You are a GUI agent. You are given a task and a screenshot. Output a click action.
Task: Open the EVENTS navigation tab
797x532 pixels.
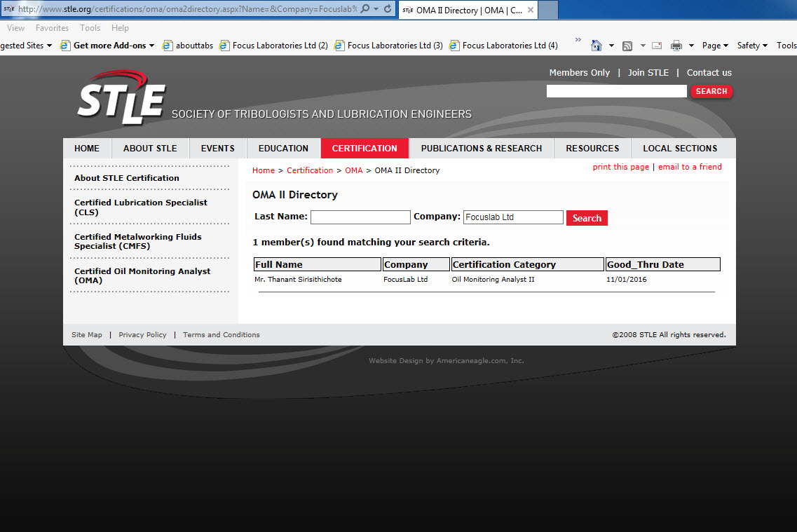pos(217,149)
